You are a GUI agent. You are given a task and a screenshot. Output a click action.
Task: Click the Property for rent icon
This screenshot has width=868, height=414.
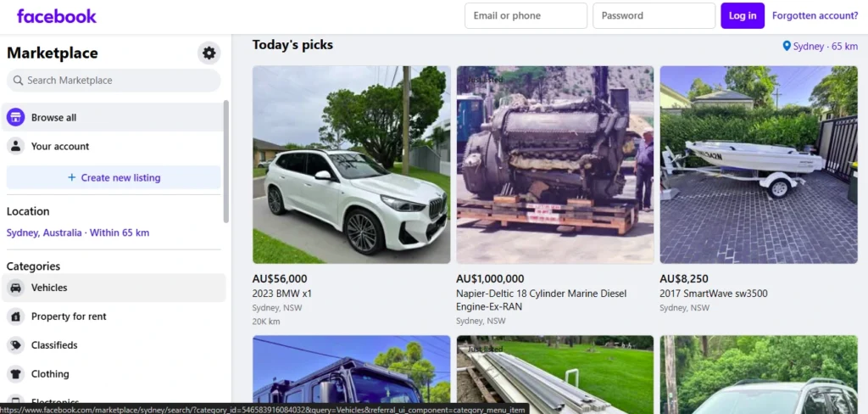click(15, 316)
